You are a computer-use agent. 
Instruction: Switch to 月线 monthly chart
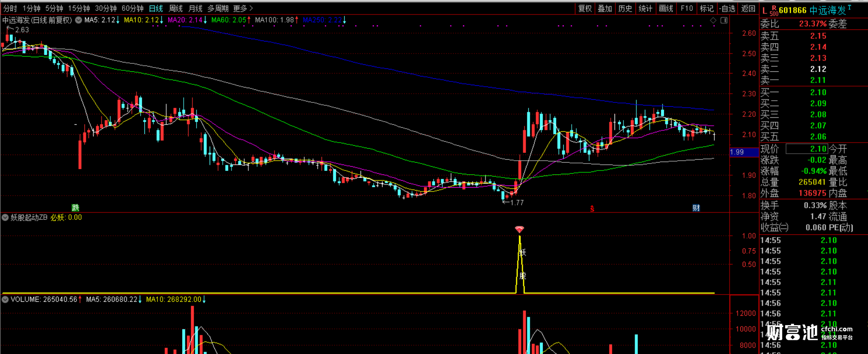195,8
